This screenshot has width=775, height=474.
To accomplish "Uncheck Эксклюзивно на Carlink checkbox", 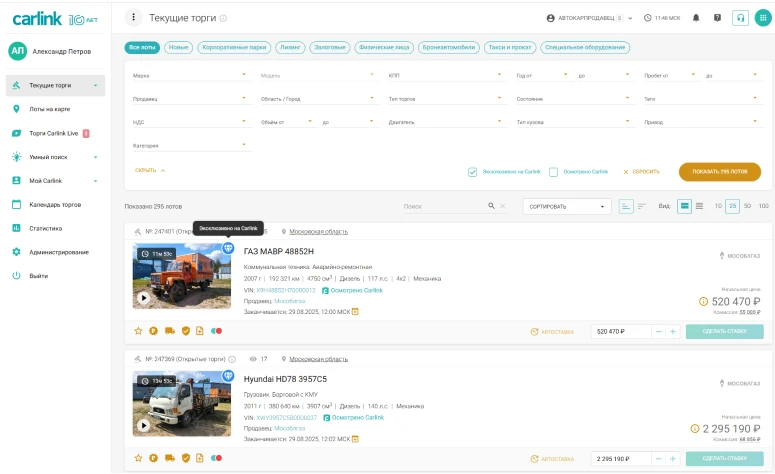I will coord(472,172).
